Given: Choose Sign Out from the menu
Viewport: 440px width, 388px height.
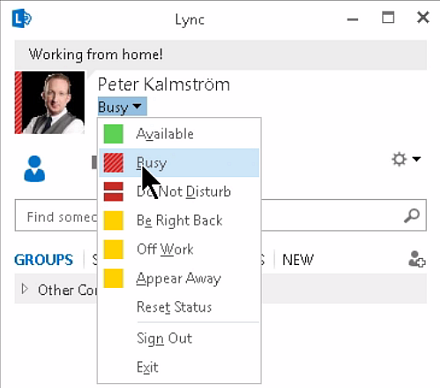Looking at the screenshot, I should 179,339.
